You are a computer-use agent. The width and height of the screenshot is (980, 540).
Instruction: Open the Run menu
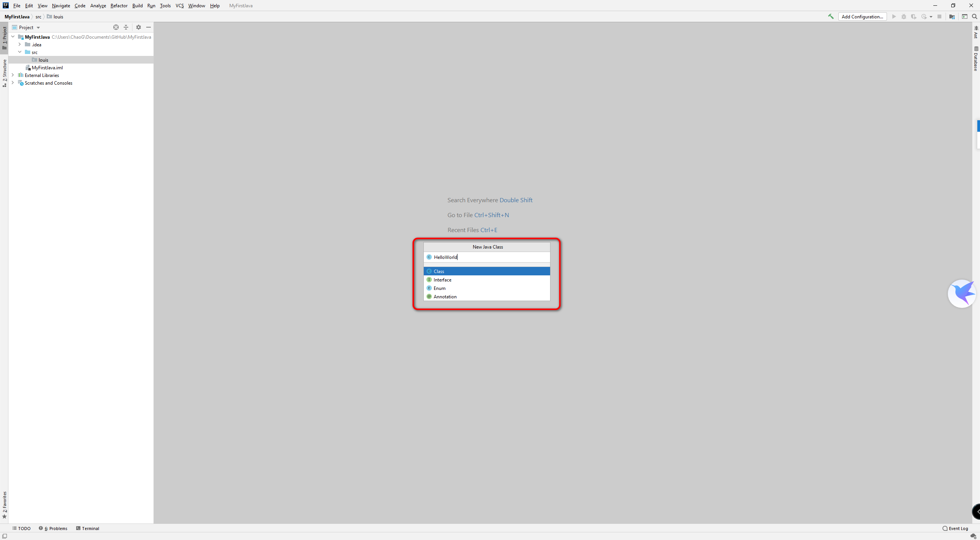coord(151,5)
